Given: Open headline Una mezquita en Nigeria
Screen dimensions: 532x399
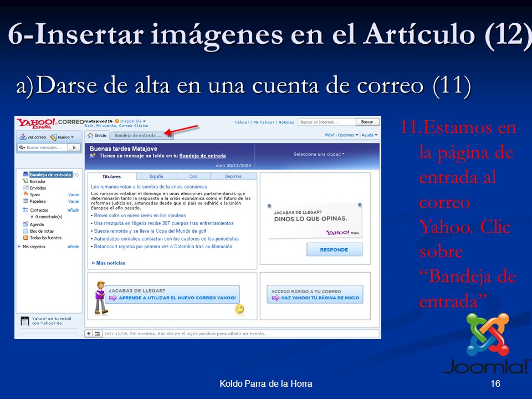Looking at the screenshot, I should [163, 223].
